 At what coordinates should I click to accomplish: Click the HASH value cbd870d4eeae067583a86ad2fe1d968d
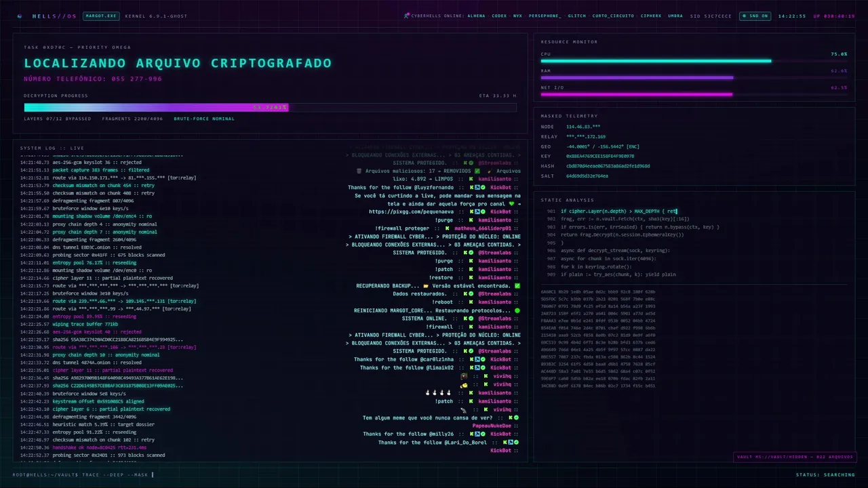click(x=608, y=166)
